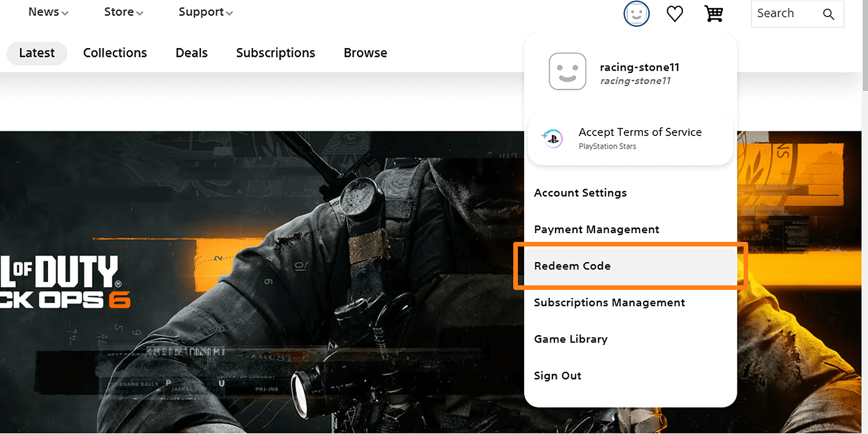Open the profile avatar icon in header
The height and width of the screenshot is (434, 868).
(637, 14)
